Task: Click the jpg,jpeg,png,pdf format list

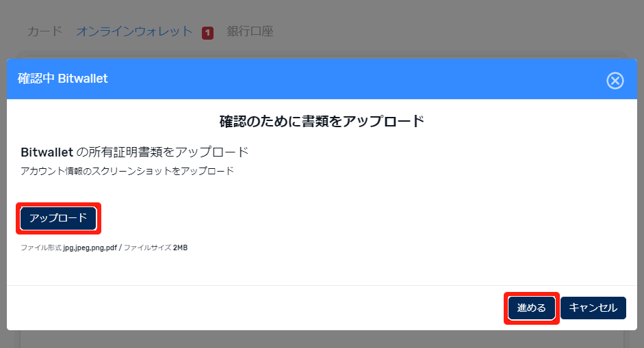Action: (x=90, y=247)
